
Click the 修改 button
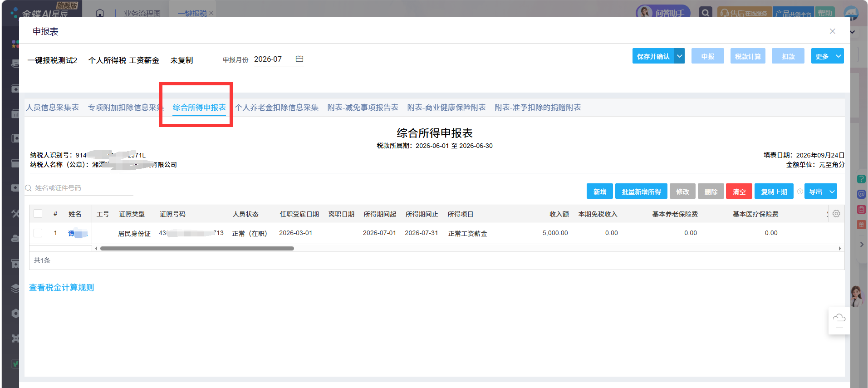pos(682,192)
